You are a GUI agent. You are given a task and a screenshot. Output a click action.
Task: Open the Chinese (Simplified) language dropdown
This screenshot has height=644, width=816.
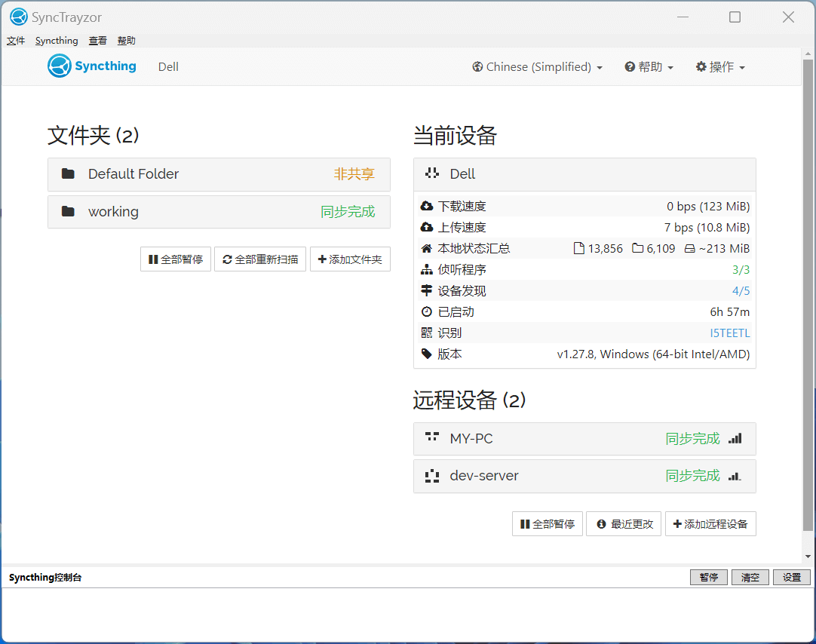coord(538,67)
